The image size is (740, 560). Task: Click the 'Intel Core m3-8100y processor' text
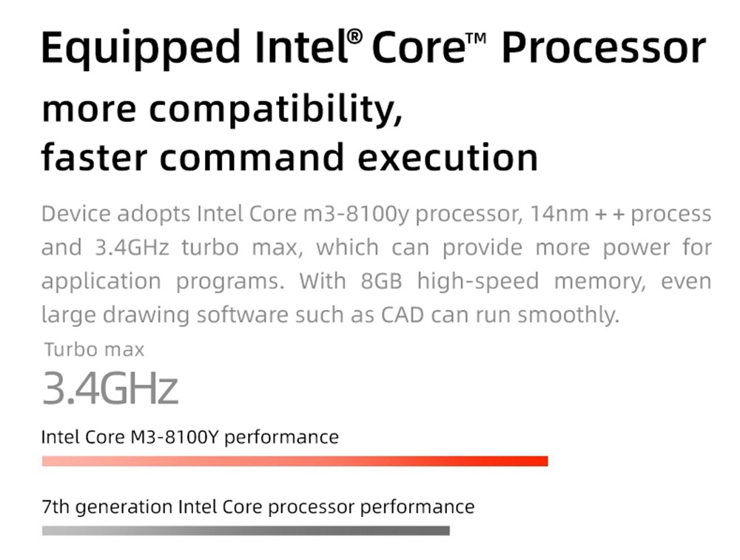(x=359, y=215)
